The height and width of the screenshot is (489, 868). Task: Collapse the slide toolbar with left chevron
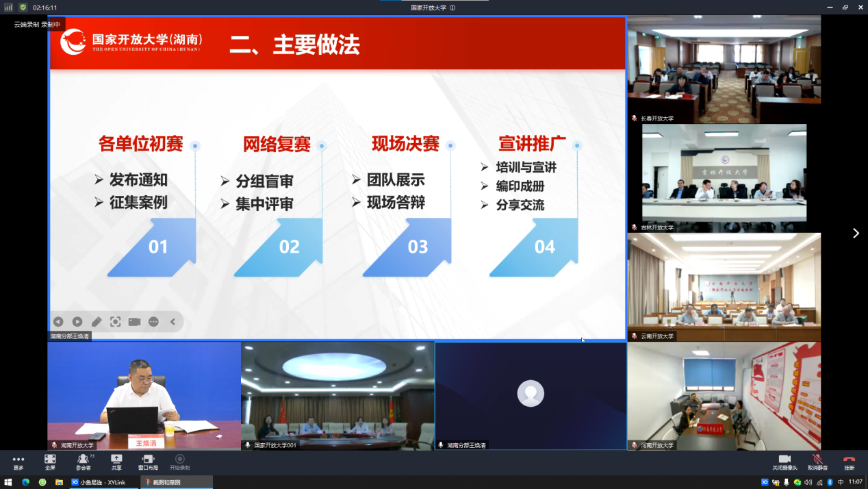coord(173,322)
